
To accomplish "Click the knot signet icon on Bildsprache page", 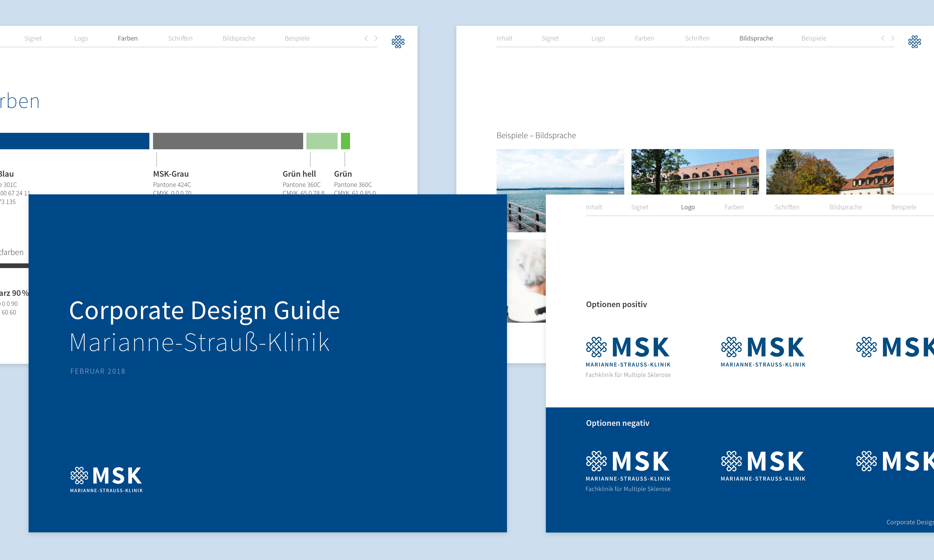I will pyautogui.click(x=914, y=41).
